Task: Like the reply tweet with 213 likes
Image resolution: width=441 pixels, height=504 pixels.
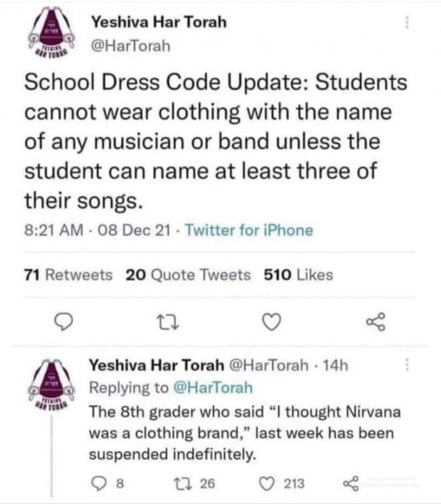Action: point(266,484)
